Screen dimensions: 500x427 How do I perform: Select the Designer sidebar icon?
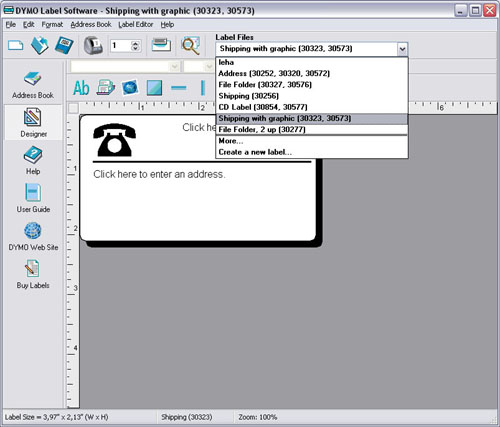[x=33, y=122]
